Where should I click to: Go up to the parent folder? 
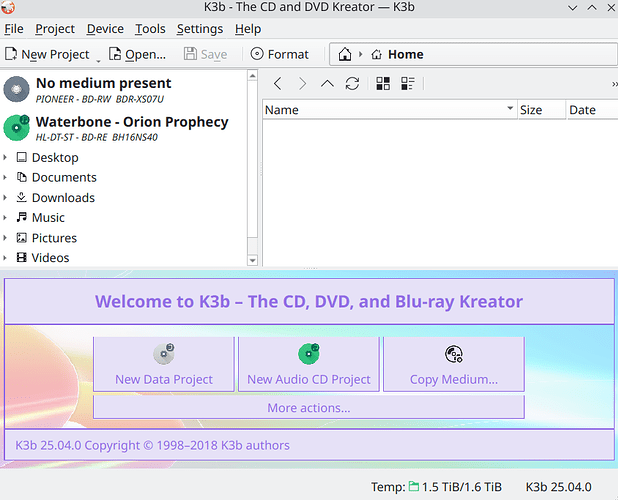tap(327, 84)
